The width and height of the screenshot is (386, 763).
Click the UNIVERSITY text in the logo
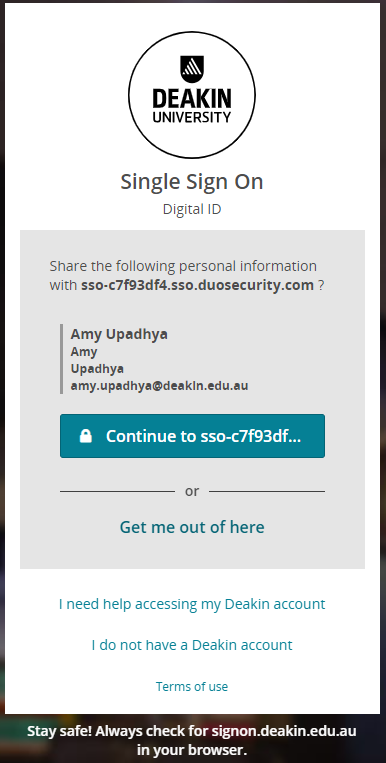coord(192,117)
